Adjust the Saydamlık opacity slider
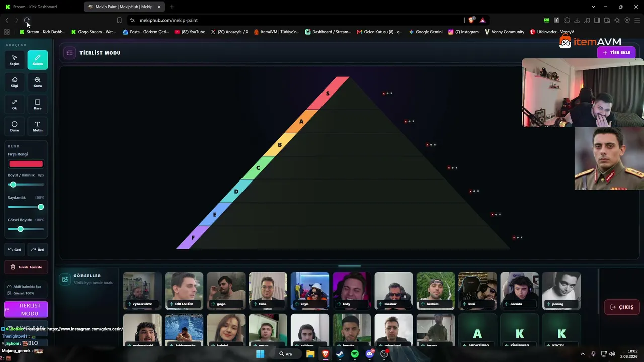This screenshot has height=362, width=644. tap(26, 207)
